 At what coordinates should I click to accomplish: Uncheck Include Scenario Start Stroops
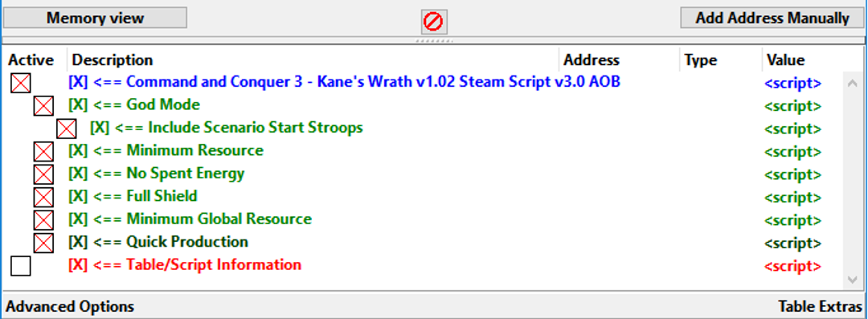pos(67,129)
